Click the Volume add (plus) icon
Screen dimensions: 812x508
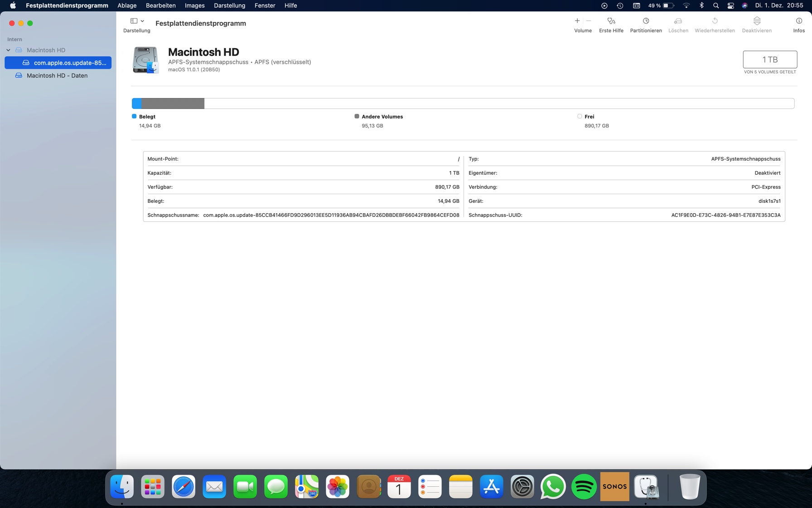pos(577,21)
